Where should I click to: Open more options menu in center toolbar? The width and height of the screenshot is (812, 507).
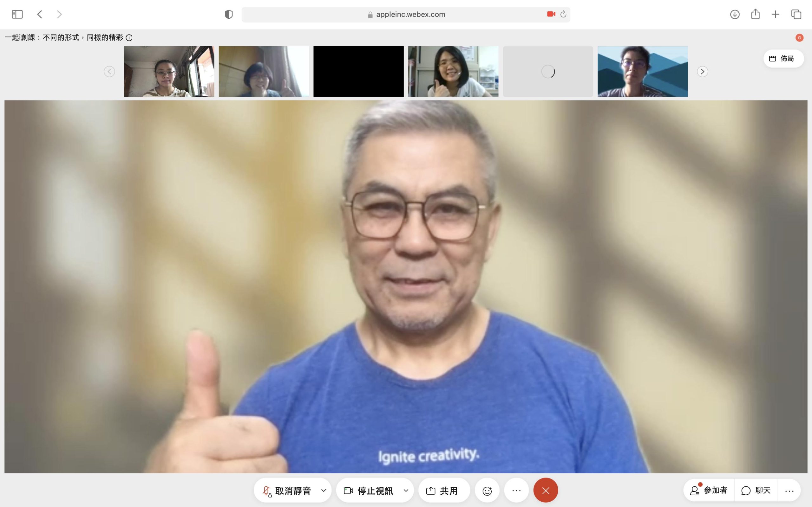coord(516,491)
